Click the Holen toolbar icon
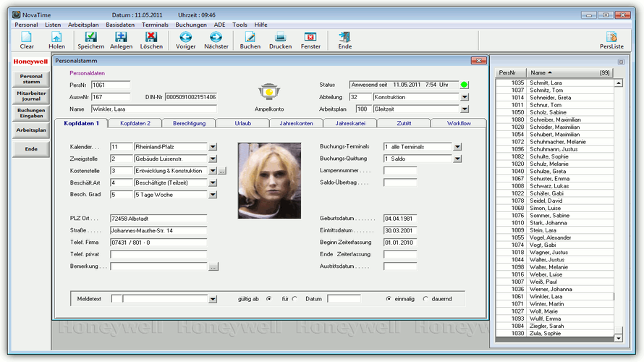This screenshot has width=644, height=362. click(56, 38)
